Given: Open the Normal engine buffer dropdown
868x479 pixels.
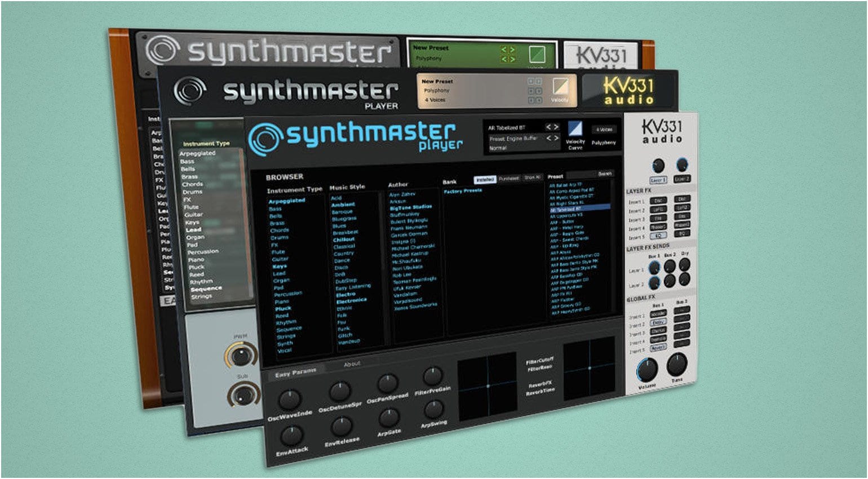Looking at the screenshot, I should (498, 148).
